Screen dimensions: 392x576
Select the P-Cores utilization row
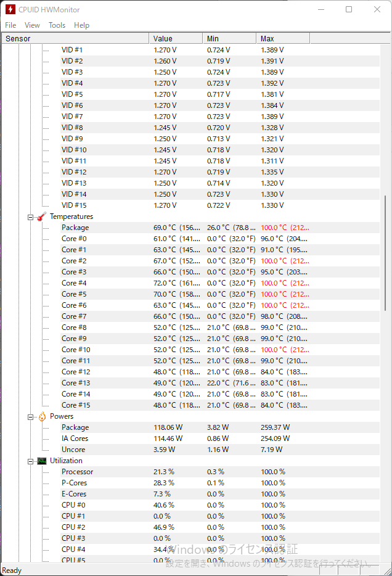point(75,483)
